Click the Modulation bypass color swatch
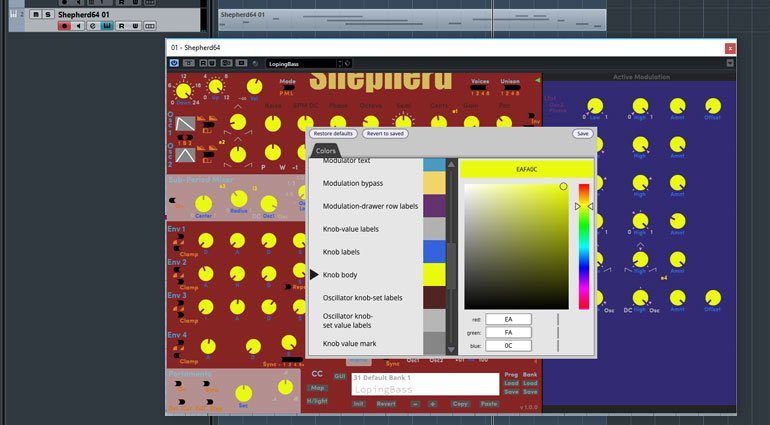Viewport: 770px width, 425px height. [x=434, y=184]
